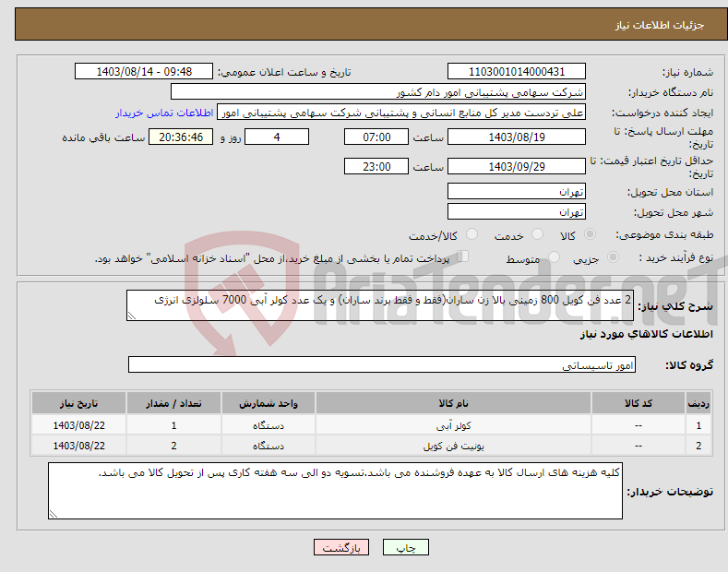Viewport: 728px width, 572px height.
Task: Select the متوسط purchase type radio
Action: coord(554,256)
